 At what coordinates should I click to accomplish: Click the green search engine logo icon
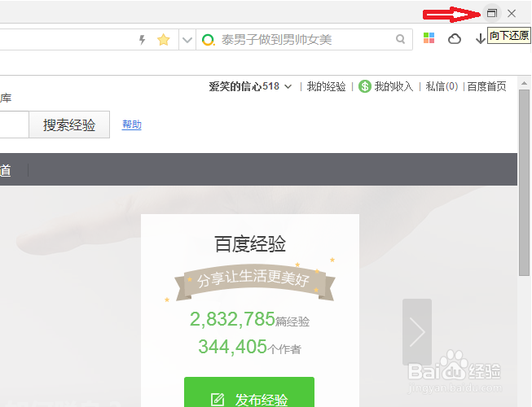(208, 40)
